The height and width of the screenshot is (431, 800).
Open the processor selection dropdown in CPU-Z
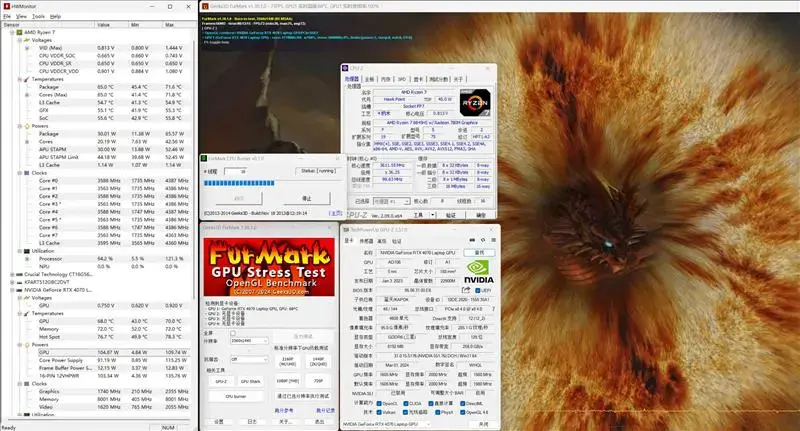(391, 201)
